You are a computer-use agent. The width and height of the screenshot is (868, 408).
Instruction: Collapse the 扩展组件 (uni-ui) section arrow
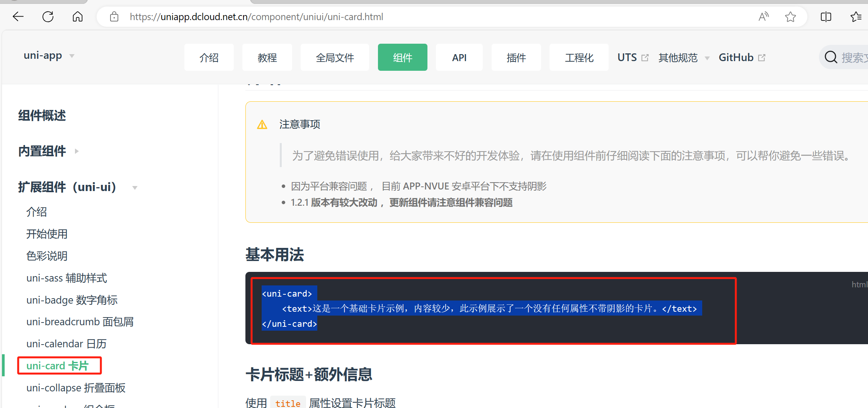pos(135,188)
